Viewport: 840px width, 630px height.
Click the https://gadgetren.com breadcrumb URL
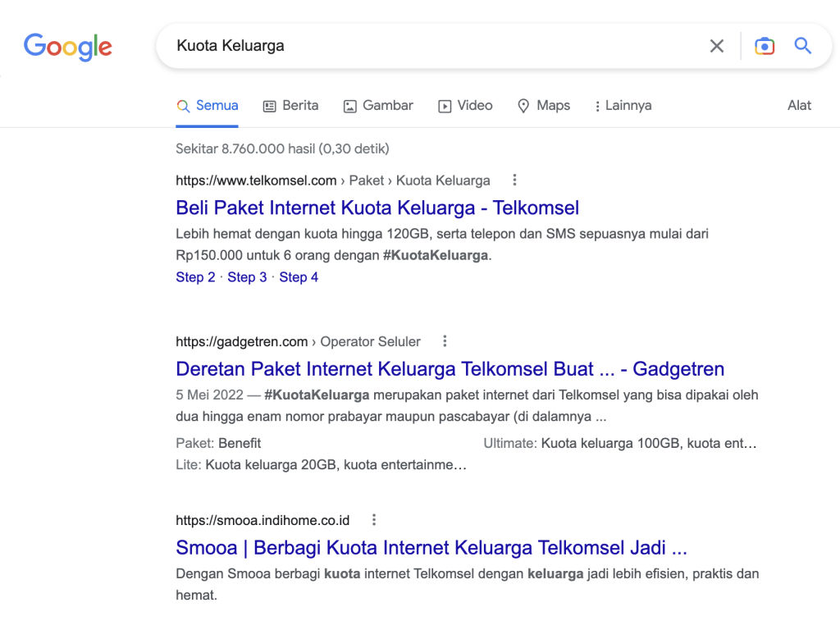pos(242,342)
